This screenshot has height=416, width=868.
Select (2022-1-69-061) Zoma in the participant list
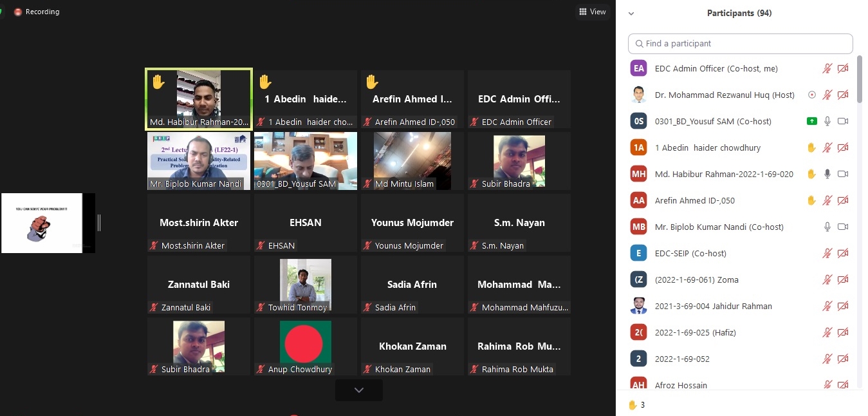pos(696,279)
